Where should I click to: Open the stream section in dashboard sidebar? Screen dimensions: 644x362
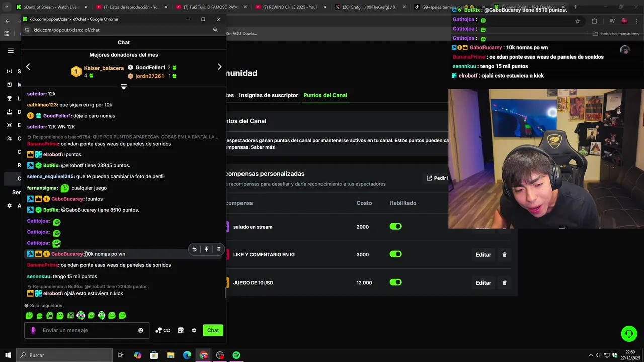[x=10, y=71]
